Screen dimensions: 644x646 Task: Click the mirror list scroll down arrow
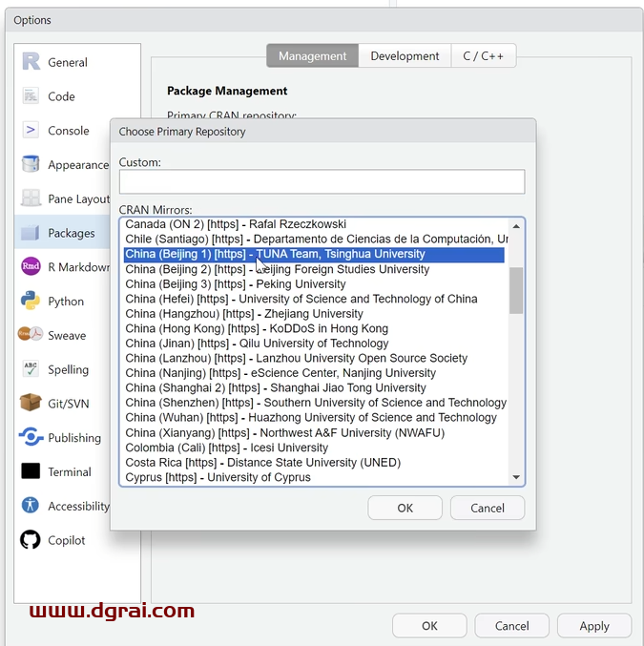click(516, 477)
